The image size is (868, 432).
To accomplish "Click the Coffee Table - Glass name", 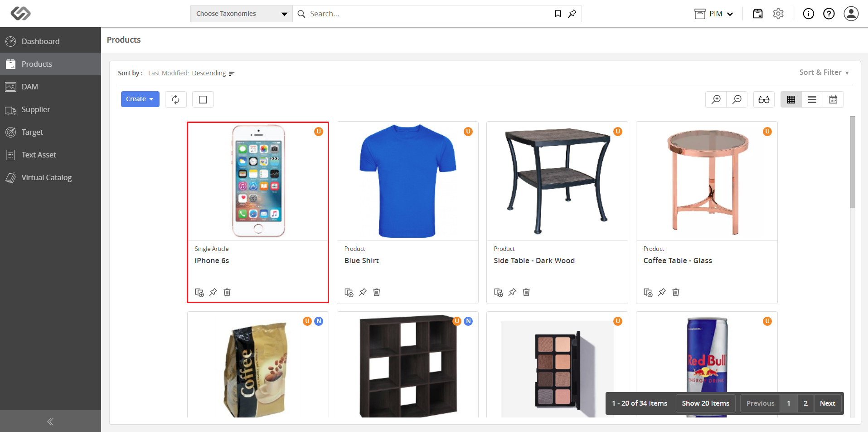I will (678, 260).
